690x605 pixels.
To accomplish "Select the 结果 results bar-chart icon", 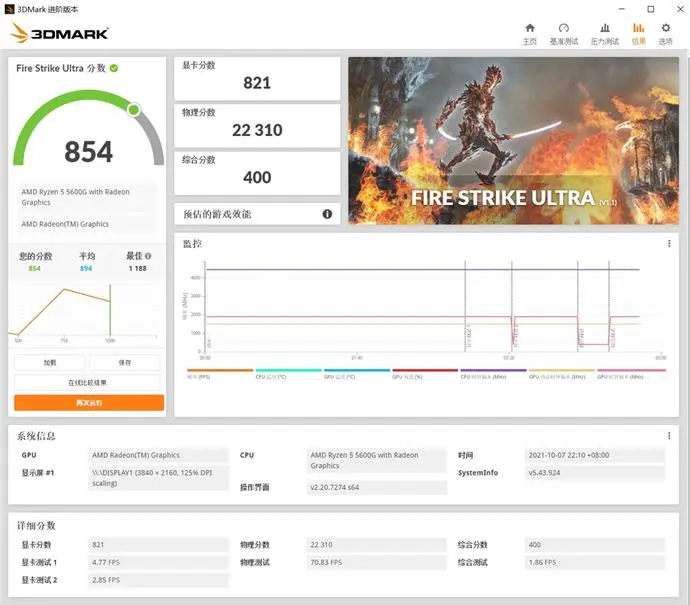I will point(639,28).
